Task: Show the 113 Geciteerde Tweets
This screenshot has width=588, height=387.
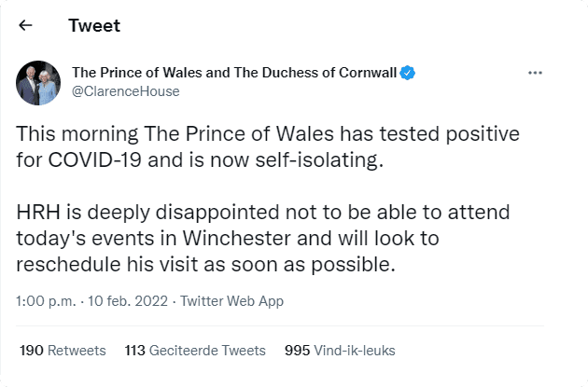Action: pyautogui.click(x=195, y=351)
